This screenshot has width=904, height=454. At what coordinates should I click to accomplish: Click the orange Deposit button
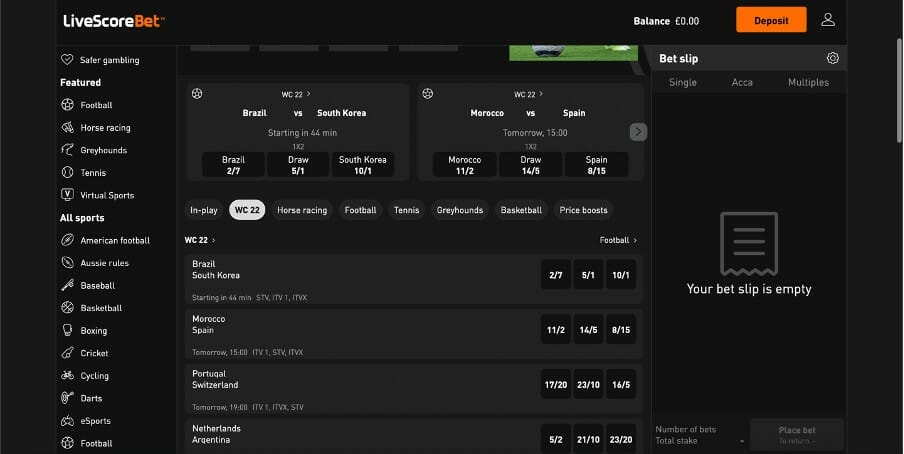[771, 20]
